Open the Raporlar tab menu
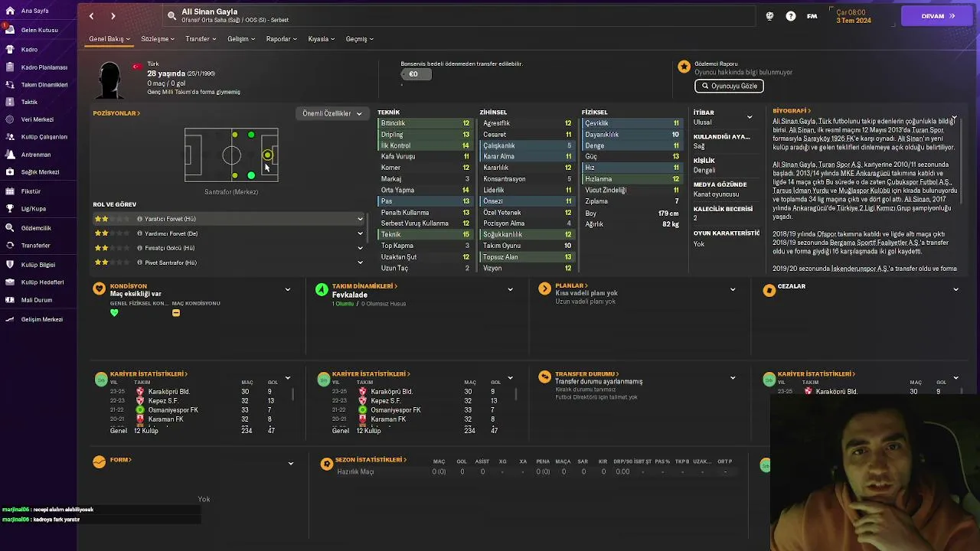The width and height of the screenshot is (980, 551). (x=282, y=39)
